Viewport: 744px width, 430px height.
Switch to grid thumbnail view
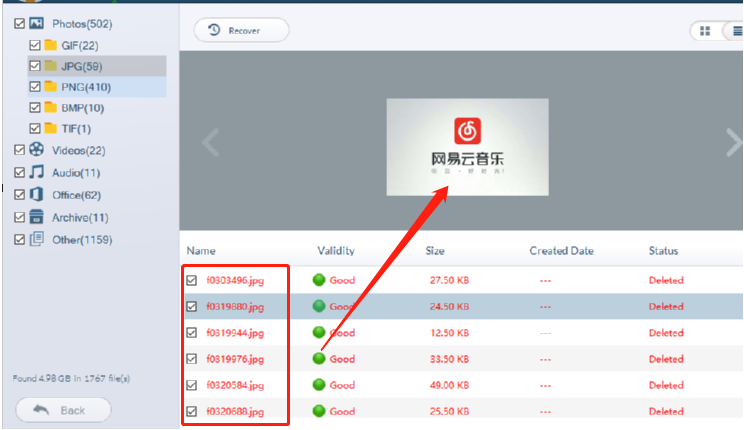[x=705, y=31]
